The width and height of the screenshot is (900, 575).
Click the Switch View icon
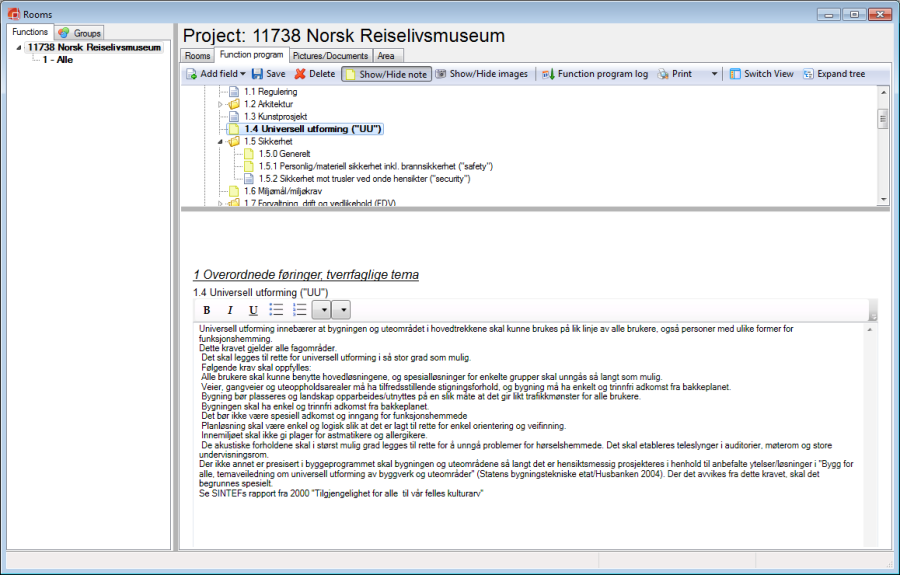tap(735, 74)
